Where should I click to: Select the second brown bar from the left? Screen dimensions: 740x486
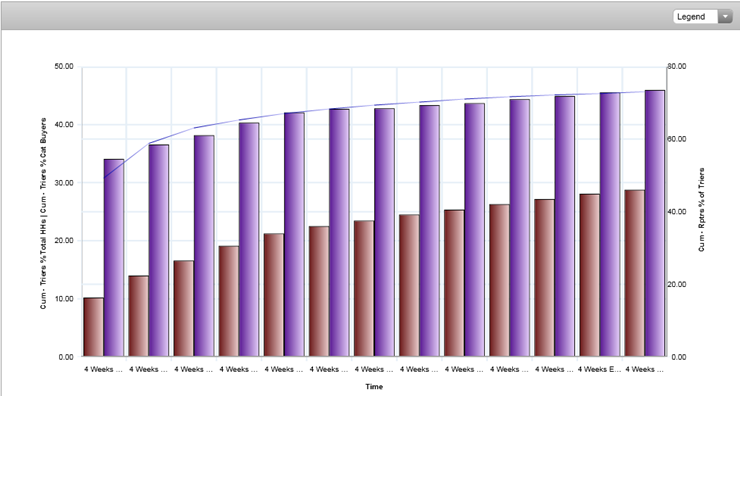(x=138, y=316)
